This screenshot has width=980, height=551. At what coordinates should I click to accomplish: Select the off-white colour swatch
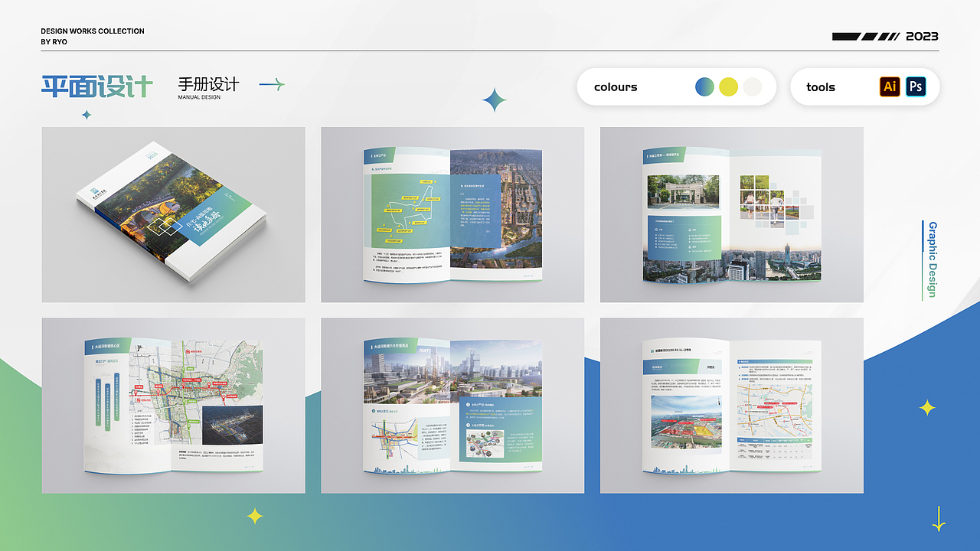753,86
